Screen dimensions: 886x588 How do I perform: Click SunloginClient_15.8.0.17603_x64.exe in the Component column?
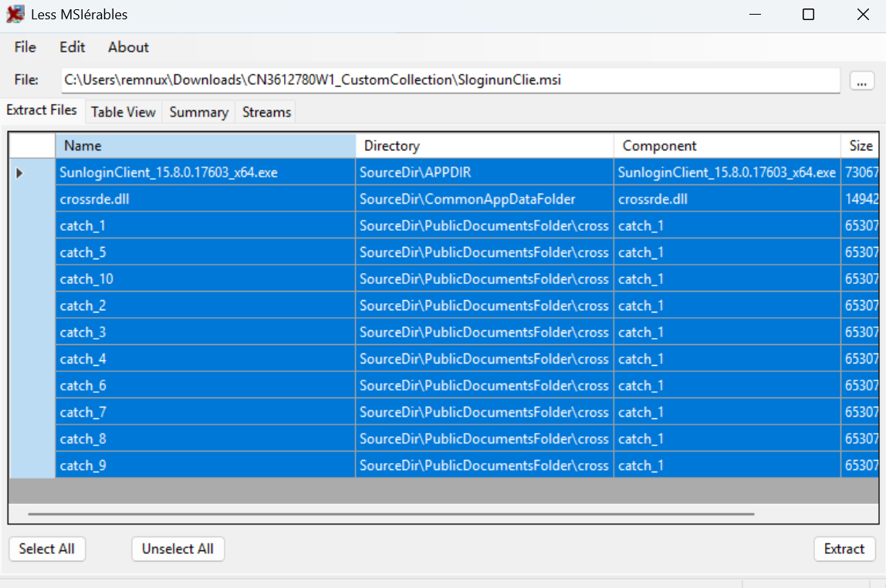[727, 172]
